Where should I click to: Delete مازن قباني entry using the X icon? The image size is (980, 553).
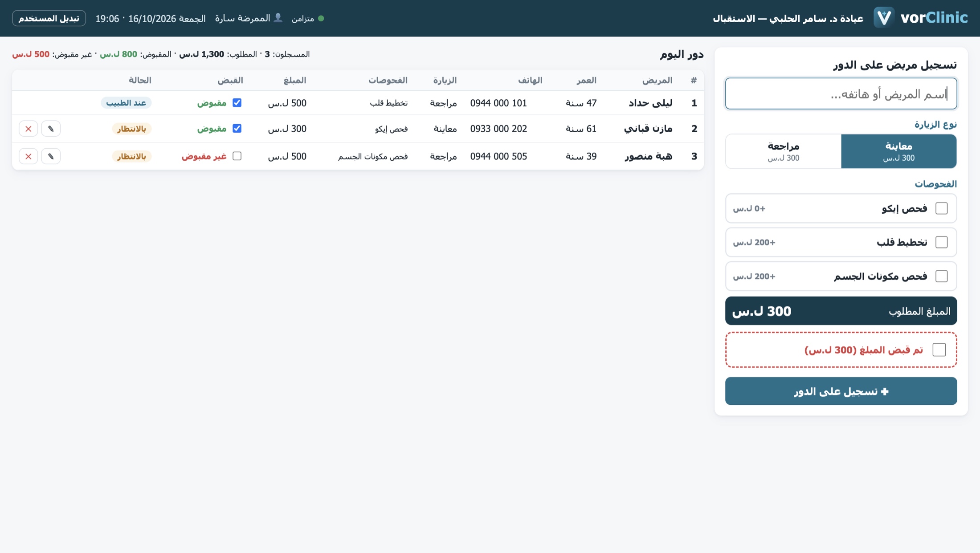click(29, 129)
